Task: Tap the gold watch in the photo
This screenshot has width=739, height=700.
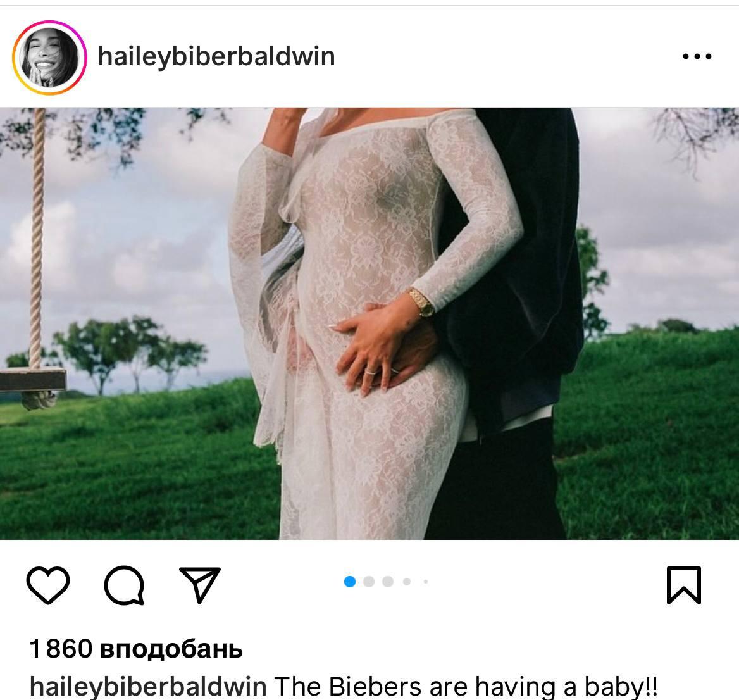Action: point(421,302)
